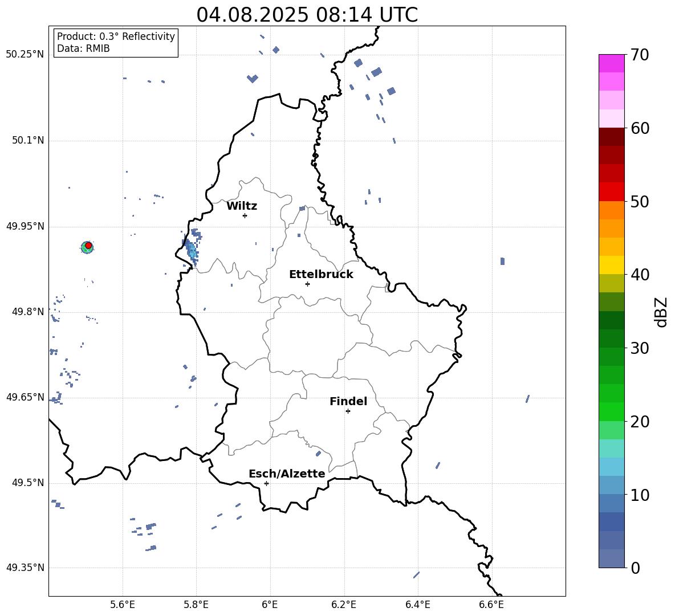Click the 50.25°N latitude label

[25, 55]
